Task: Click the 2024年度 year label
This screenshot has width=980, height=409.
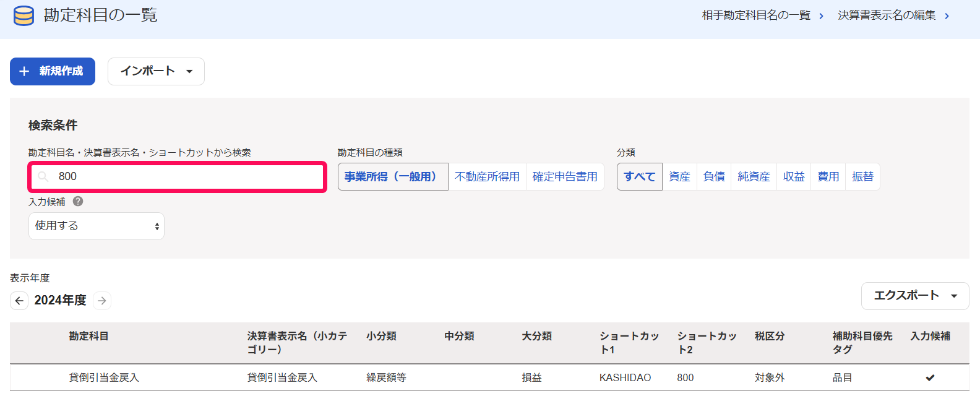Action: (x=61, y=301)
